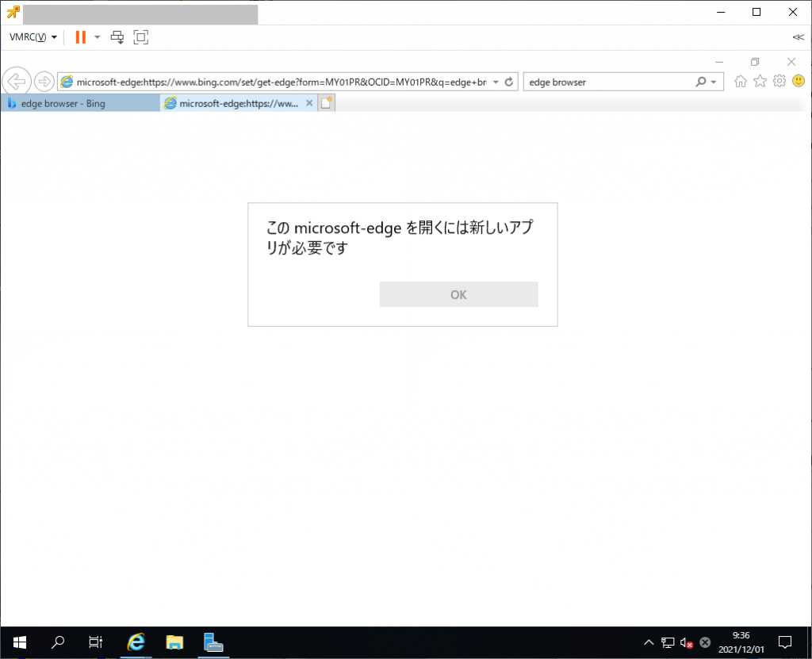This screenshot has height=659, width=812.
Task: Open network status tray icon
Action: (x=668, y=643)
